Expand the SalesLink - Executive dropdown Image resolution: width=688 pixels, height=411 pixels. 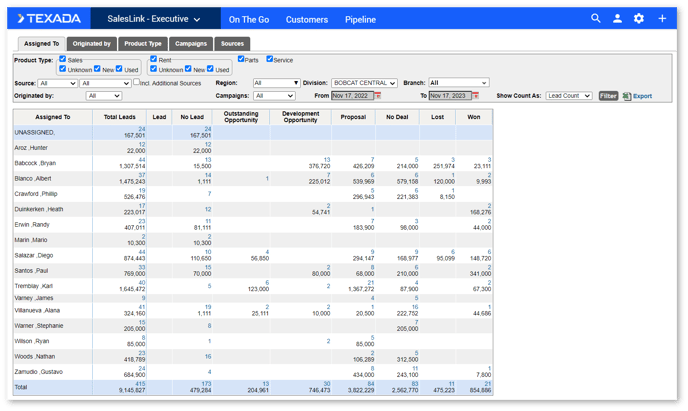154,19
